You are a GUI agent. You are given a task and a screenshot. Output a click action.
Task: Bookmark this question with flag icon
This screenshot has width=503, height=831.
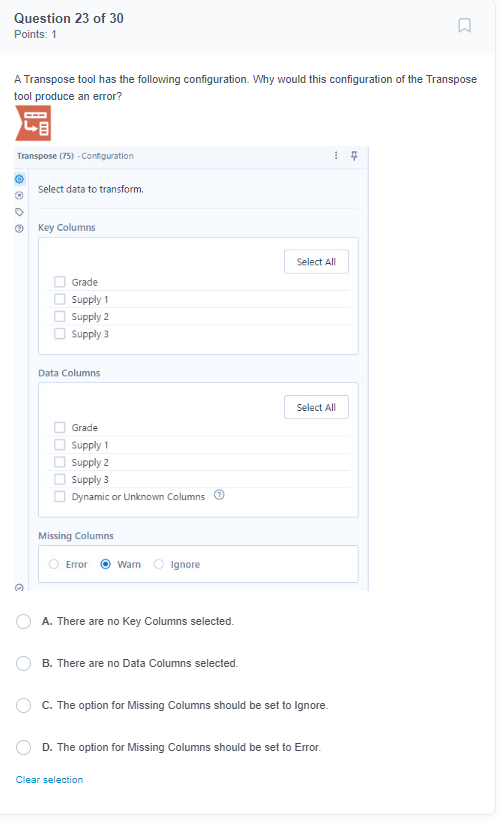pyautogui.click(x=464, y=25)
